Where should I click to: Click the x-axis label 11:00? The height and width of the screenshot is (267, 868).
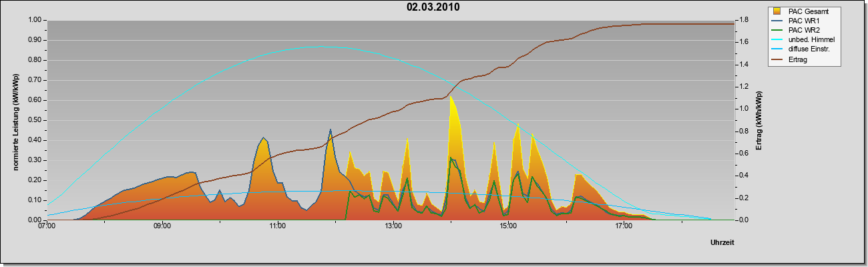pyautogui.click(x=278, y=226)
